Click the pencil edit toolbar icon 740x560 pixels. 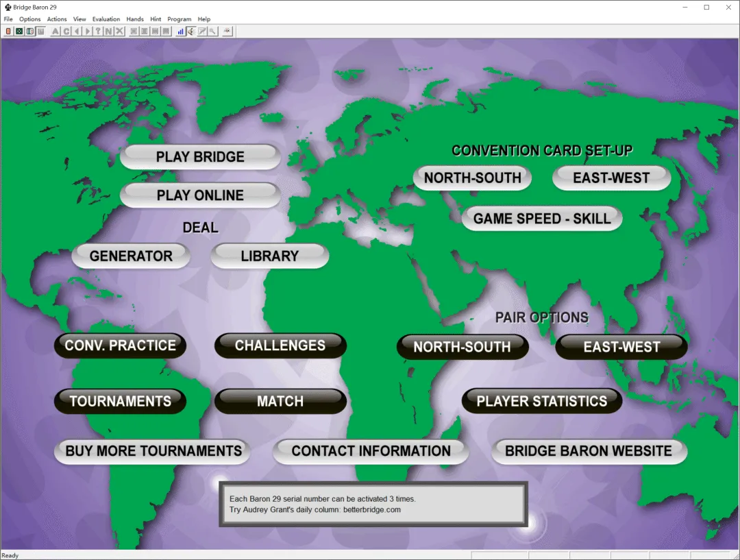pos(202,31)
